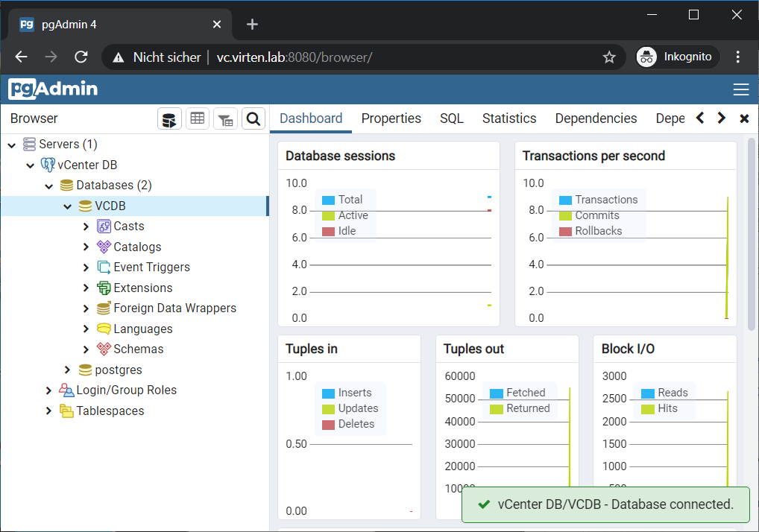Expand the Login/Group Roles node
759x532 pixels.
click(48, 390)
